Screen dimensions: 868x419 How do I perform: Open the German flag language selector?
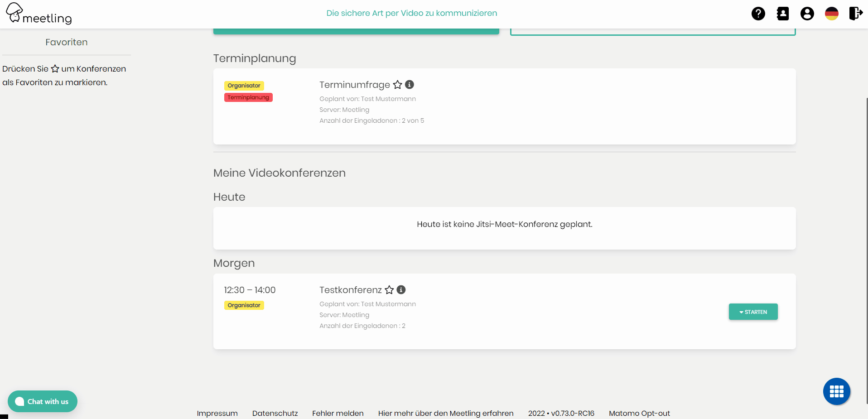click(x=831, y=14)
